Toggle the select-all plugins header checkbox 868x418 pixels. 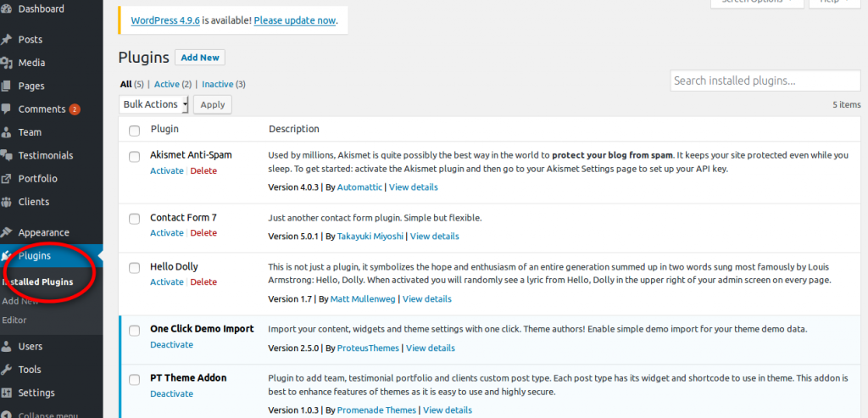pyautogui.click(x=134, y=131)
